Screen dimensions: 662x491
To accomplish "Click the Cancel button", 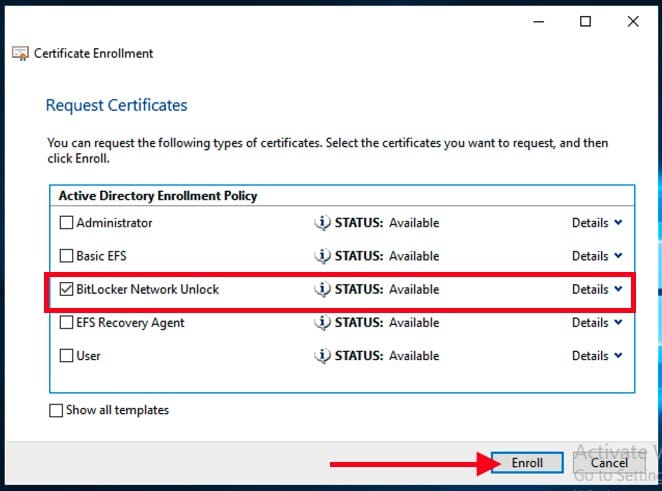I will [608, 463].
